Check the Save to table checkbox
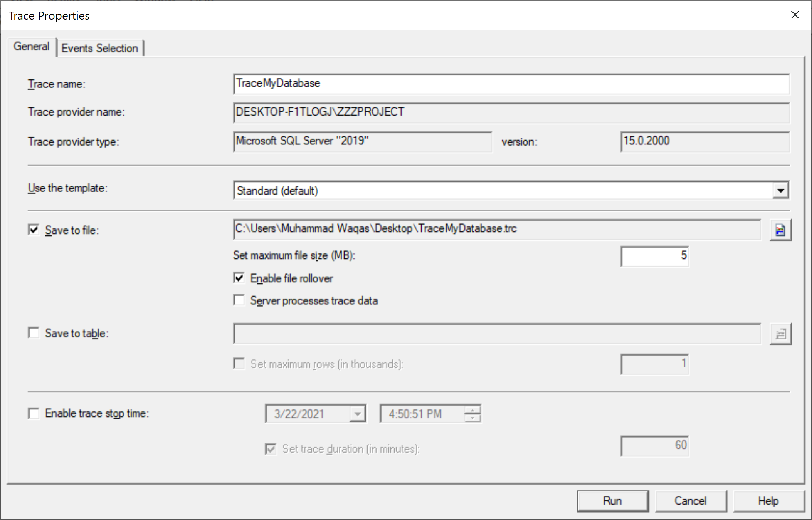812x520 pixels. click(x=34, y=333)
